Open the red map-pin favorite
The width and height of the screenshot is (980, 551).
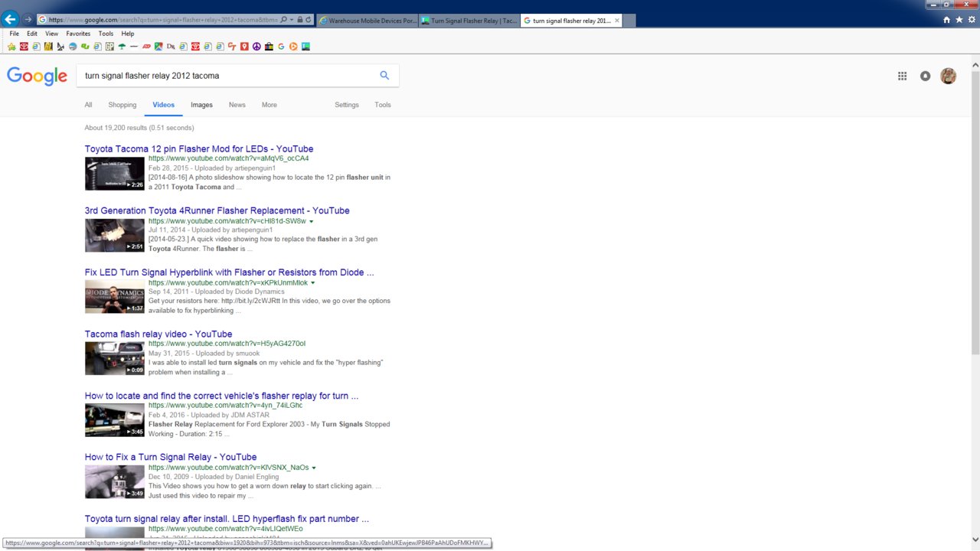pos(243,47)
